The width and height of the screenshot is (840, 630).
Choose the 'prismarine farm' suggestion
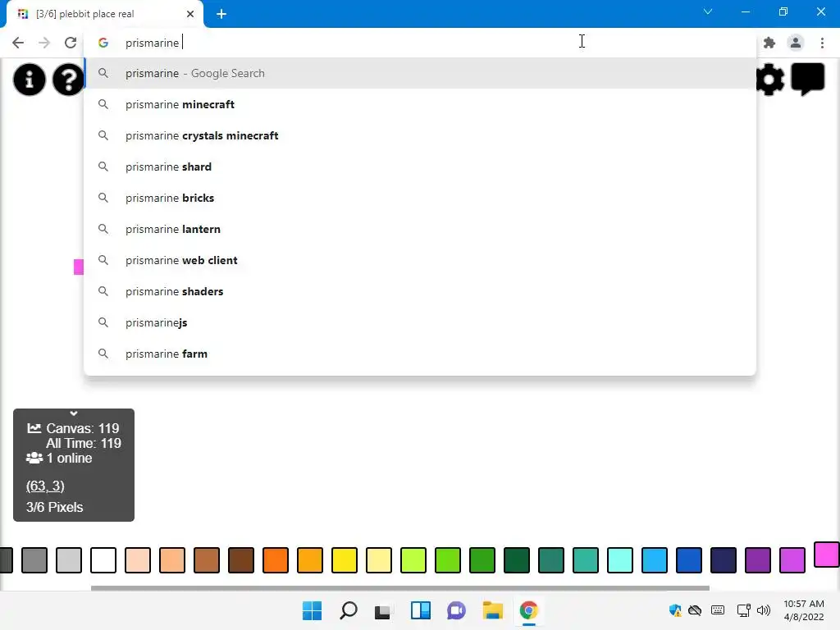[420, 354]
